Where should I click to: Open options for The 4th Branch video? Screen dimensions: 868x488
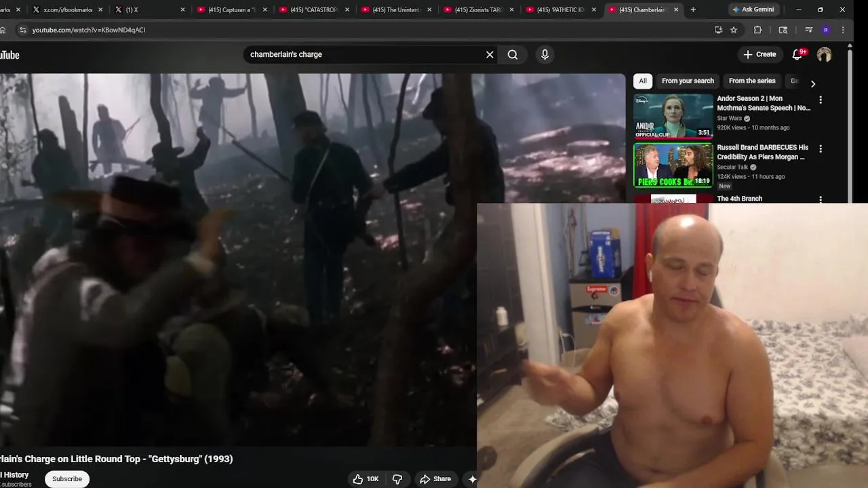pyautogui.click(x=821, y=199)
